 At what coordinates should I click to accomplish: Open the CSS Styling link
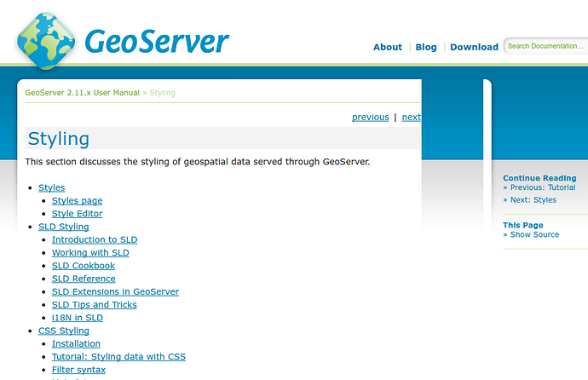coord(64,331)
